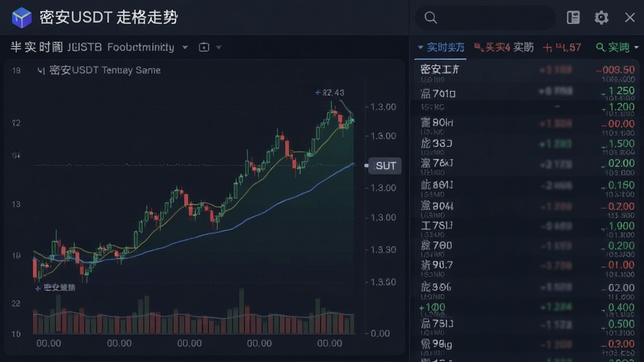644x362 pixels.
Task: Open the side panel layout icon
Action: [x=573, y=18]
